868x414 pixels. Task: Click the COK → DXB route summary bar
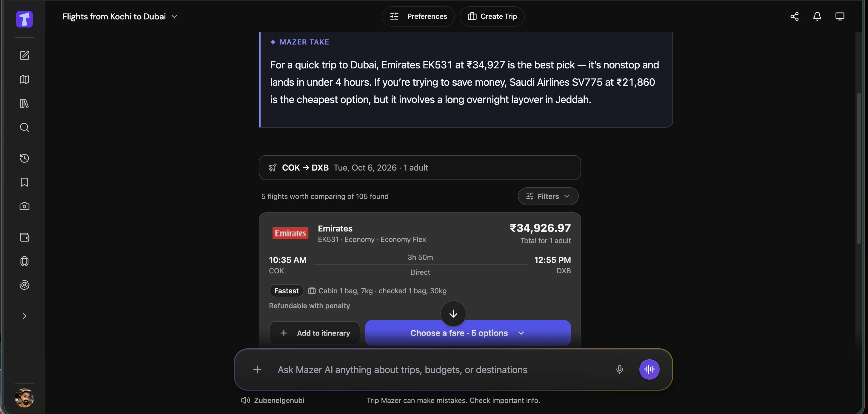tap(419, 168)
